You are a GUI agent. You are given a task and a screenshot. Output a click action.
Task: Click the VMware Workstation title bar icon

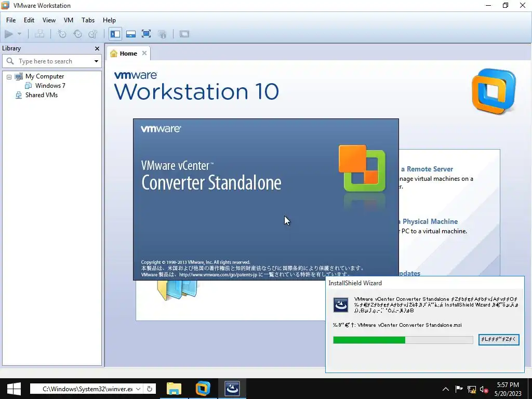coord(5,5)
